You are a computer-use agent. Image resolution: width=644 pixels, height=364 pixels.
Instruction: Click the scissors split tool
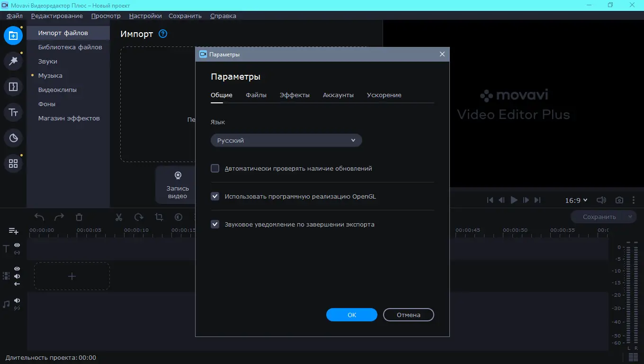[119, 217]
